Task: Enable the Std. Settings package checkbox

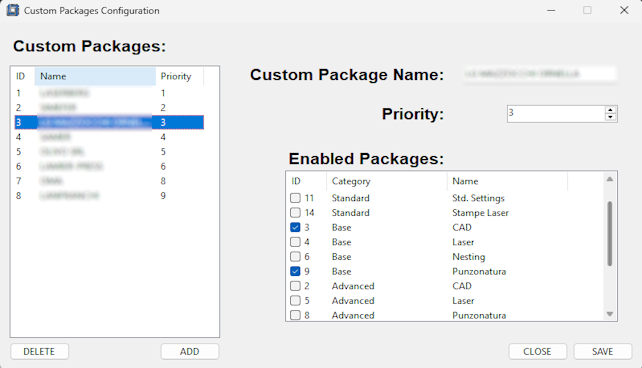Action: click(x=295, y=198)
